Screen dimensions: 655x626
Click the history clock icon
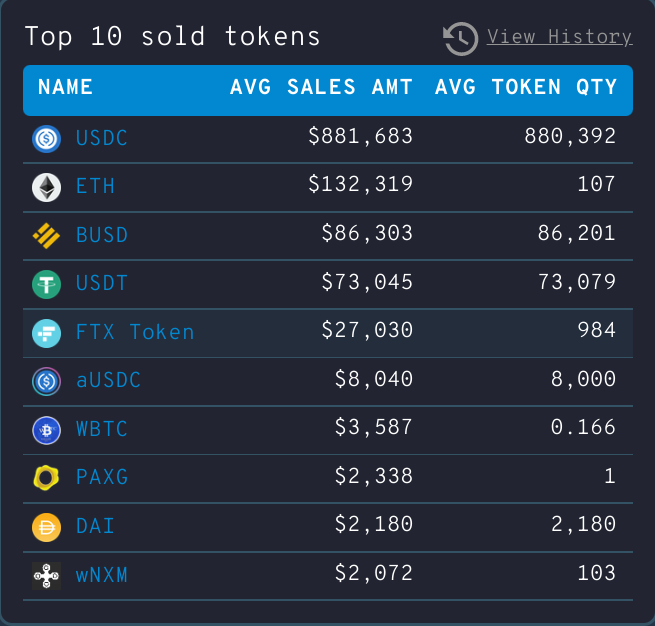460,38
